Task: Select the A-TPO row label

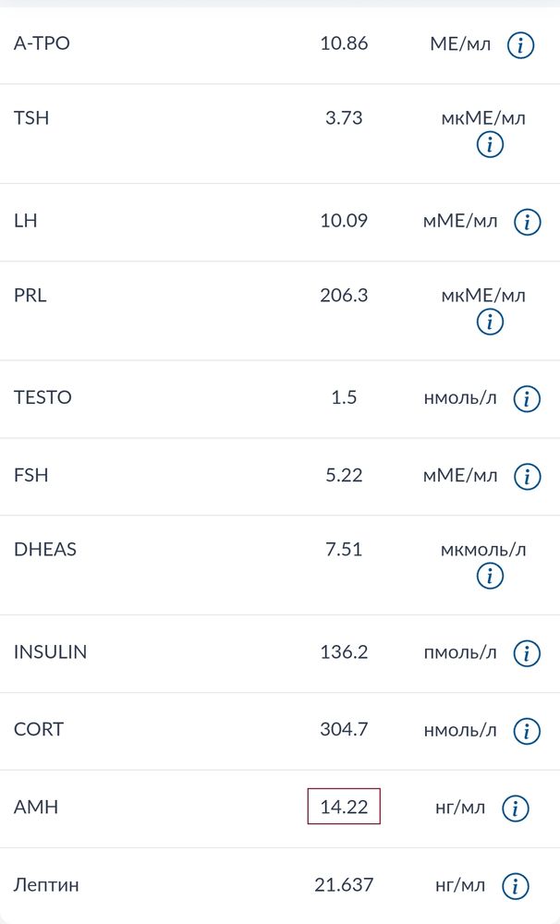Action: [x=42, y=43]
